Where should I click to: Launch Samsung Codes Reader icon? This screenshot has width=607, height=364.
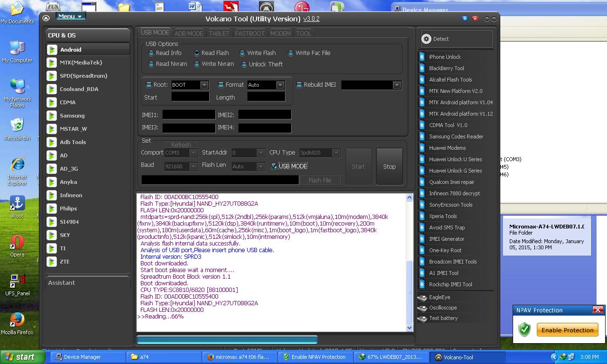[x=422, y=136]
